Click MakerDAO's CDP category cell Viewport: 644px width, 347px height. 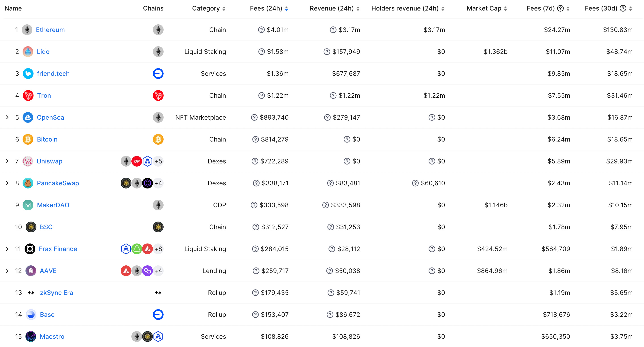(x=219, y=205)
